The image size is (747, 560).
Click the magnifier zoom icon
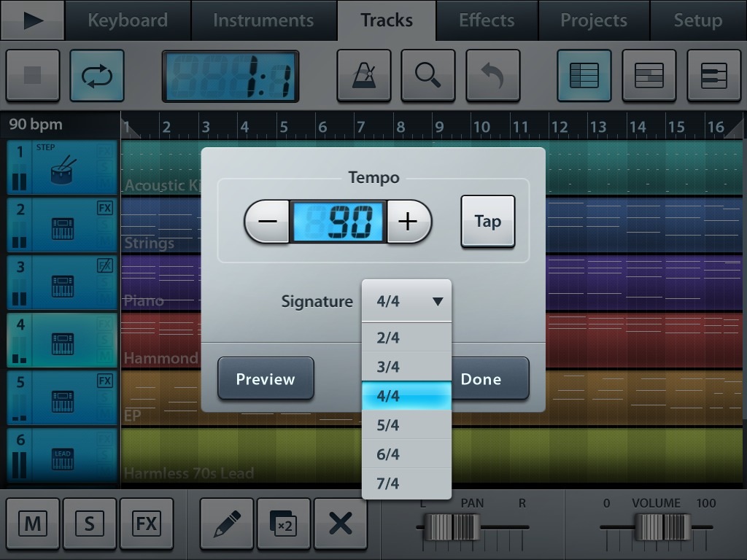click(x=427, y=75)
